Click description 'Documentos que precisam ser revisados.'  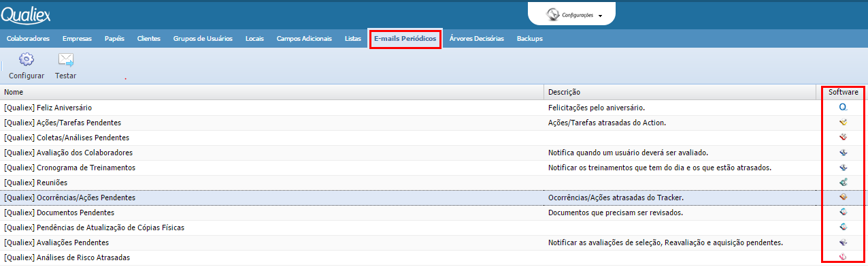[616, 213]
